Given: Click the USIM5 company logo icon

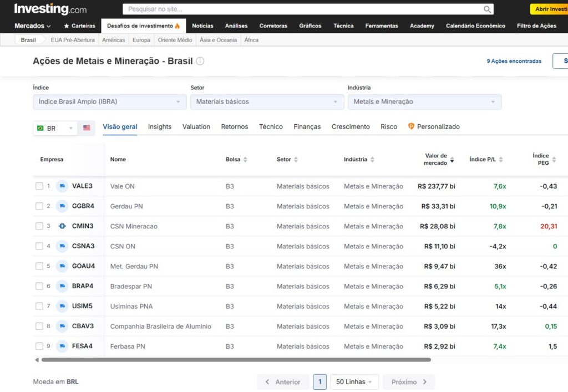Looking at the screenshot, I should (62, 306).
